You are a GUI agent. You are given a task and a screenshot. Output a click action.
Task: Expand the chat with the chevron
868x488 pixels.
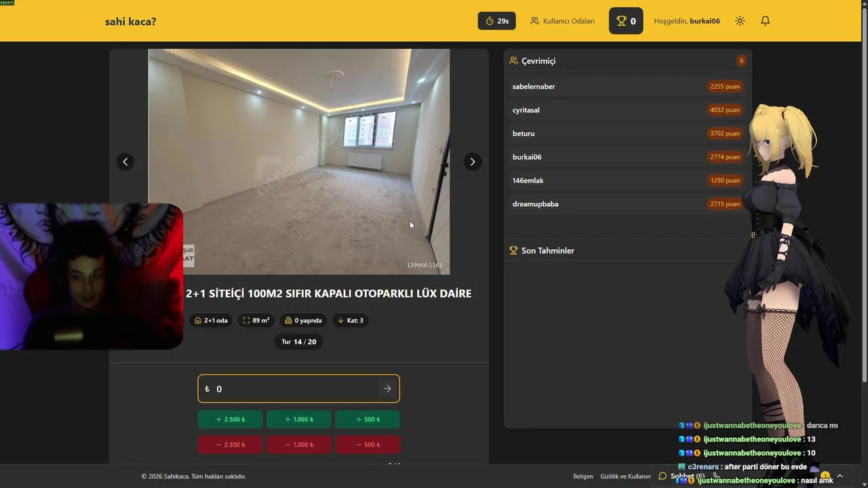point(840,476)
